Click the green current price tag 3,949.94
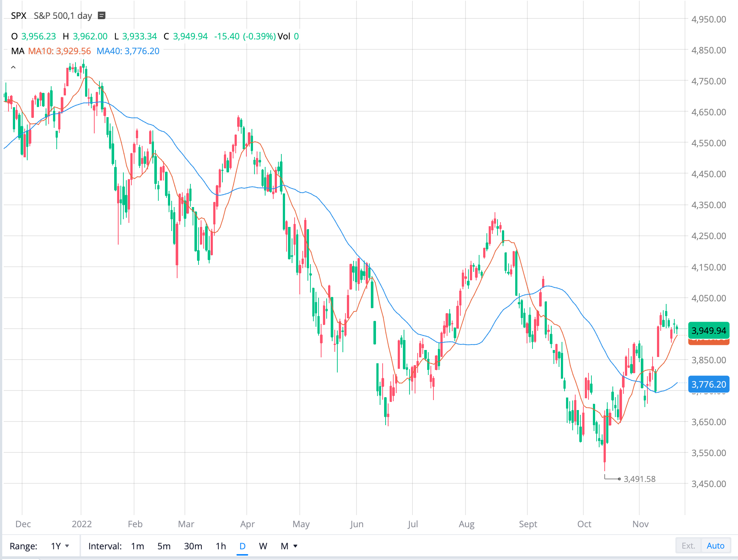738x560 pixels. pyautogui.click(x=709, y=330)
